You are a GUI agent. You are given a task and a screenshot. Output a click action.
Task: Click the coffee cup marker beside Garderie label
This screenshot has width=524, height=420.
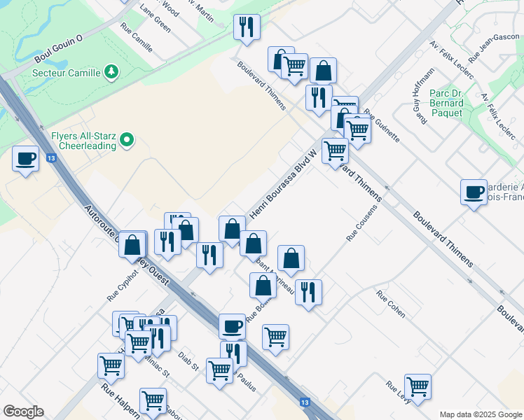[474, 191]
